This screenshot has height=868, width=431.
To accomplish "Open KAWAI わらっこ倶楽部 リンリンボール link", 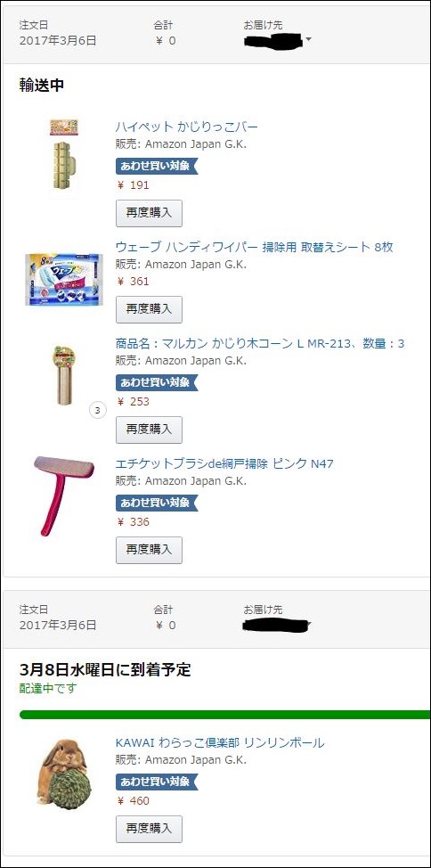I will [x=220, y=742].
